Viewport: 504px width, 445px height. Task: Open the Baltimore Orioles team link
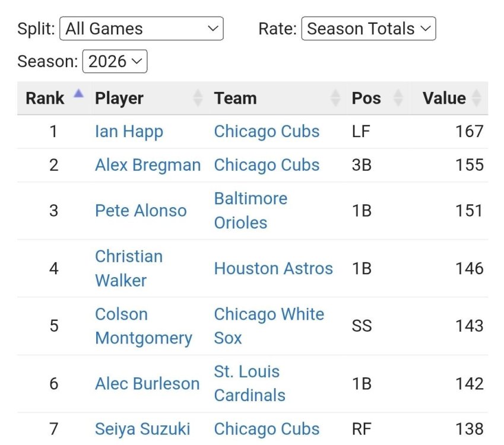(251, 211)
